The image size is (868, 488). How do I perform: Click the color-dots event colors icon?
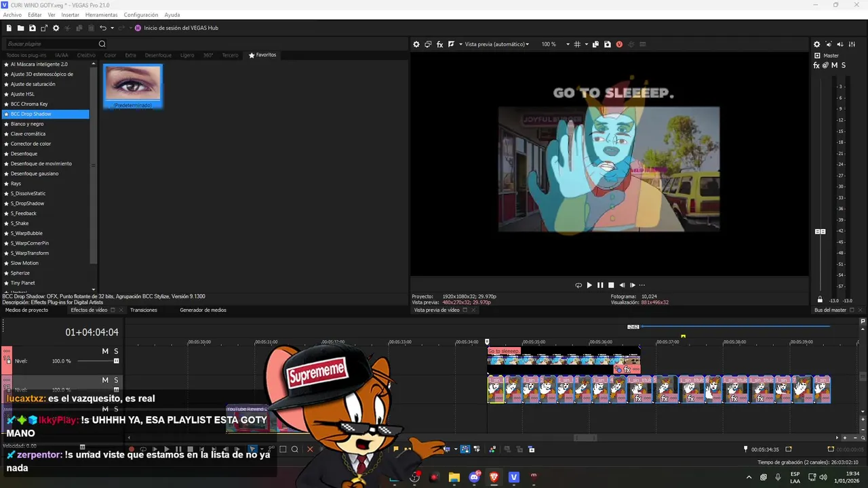tap(492, 449)
